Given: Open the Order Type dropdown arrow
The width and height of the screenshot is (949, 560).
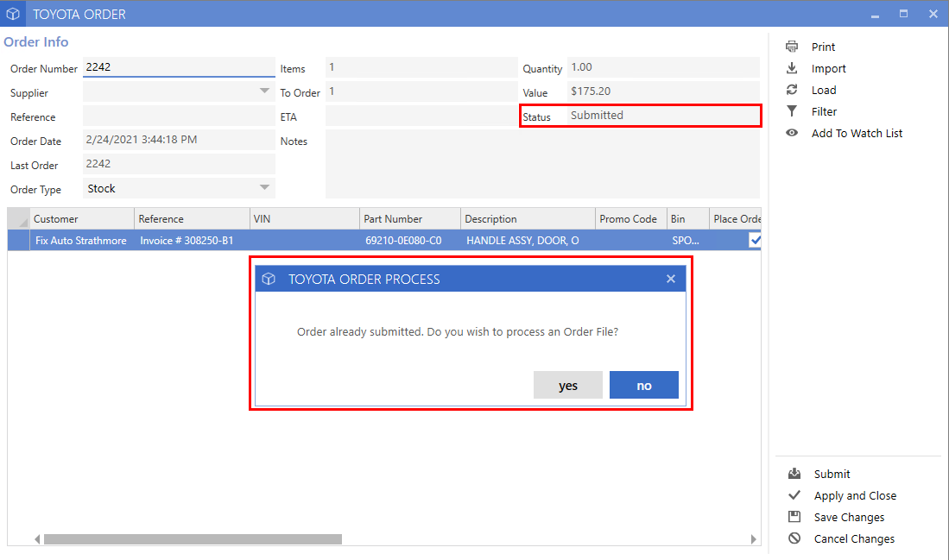Looking at the screenshot, I should click(x=264, y=188).
